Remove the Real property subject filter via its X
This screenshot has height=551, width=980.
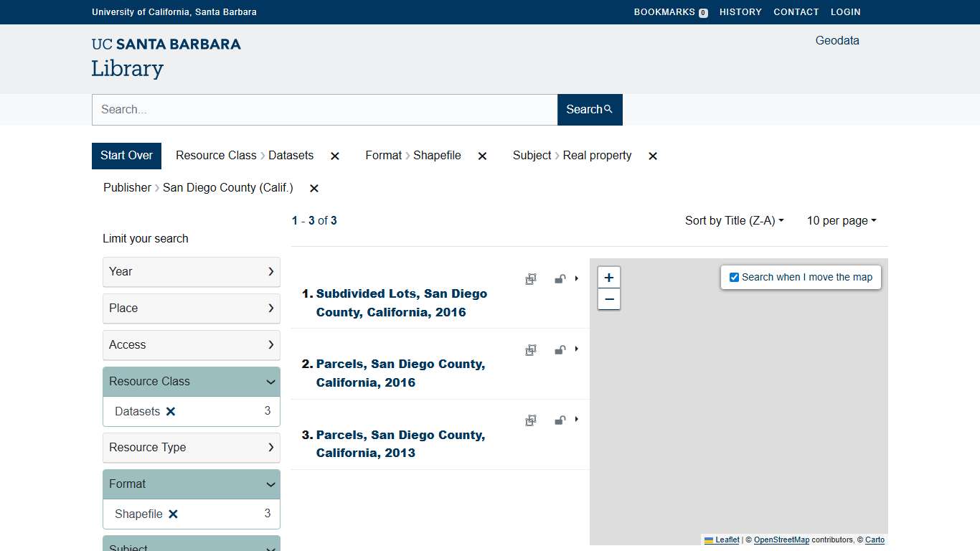click(x=652, y=156)
